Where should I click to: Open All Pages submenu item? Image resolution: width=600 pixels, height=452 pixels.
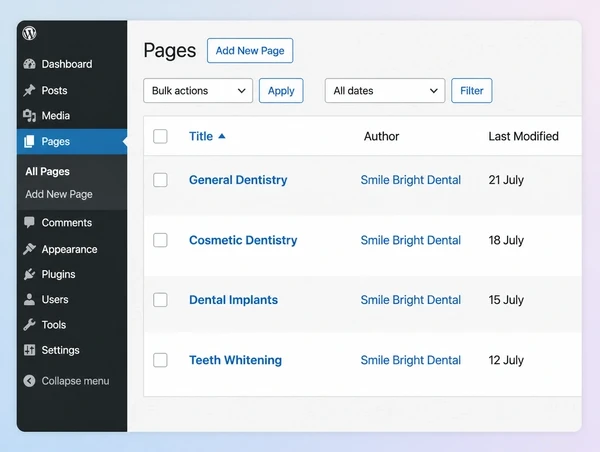tap(47, 171)
